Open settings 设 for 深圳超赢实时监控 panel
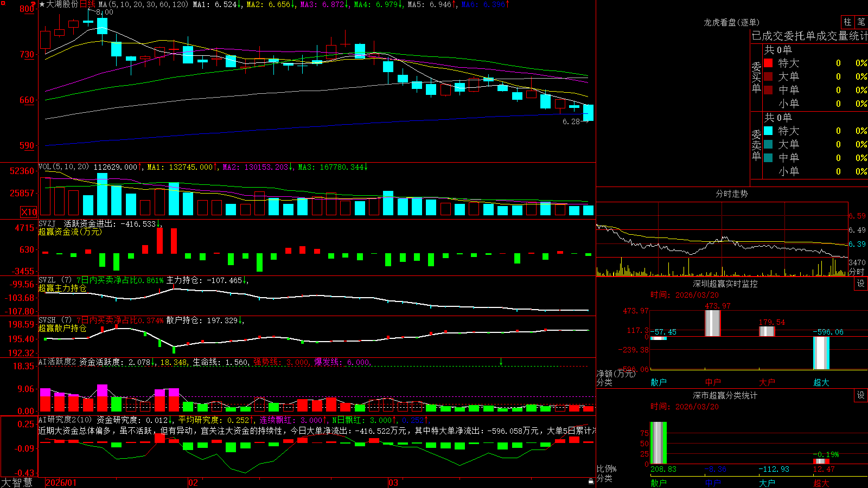This screenshot has height=488, width=868. (861, 284)
